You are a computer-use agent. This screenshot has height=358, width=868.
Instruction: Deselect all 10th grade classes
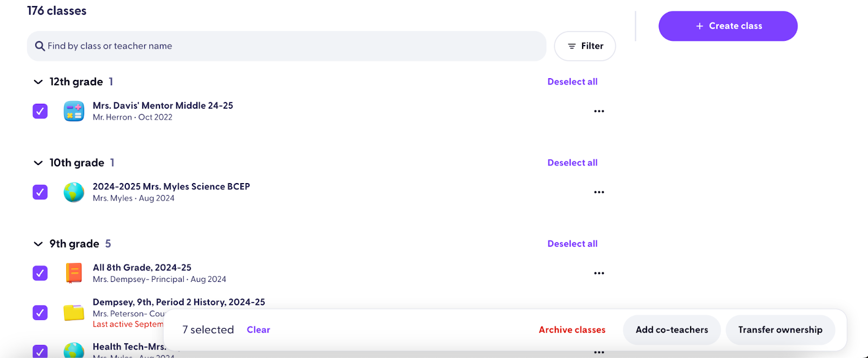(x=572, y=162)
